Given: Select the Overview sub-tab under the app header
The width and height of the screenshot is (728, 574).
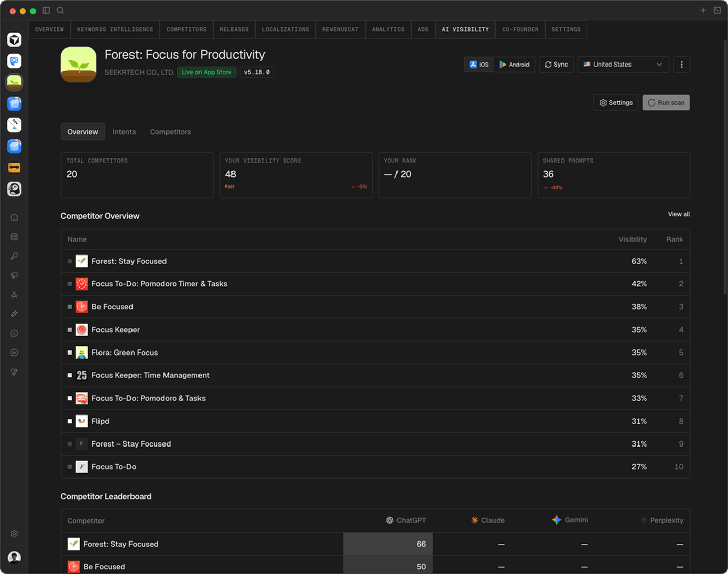Looking at the screenshot, I should tap(83, 132).
